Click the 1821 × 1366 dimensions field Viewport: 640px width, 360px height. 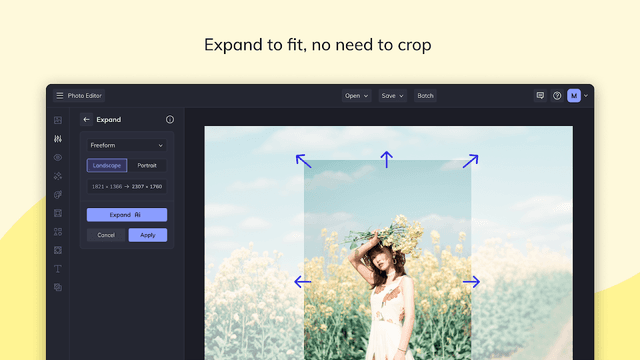click(x=127, y=187)
